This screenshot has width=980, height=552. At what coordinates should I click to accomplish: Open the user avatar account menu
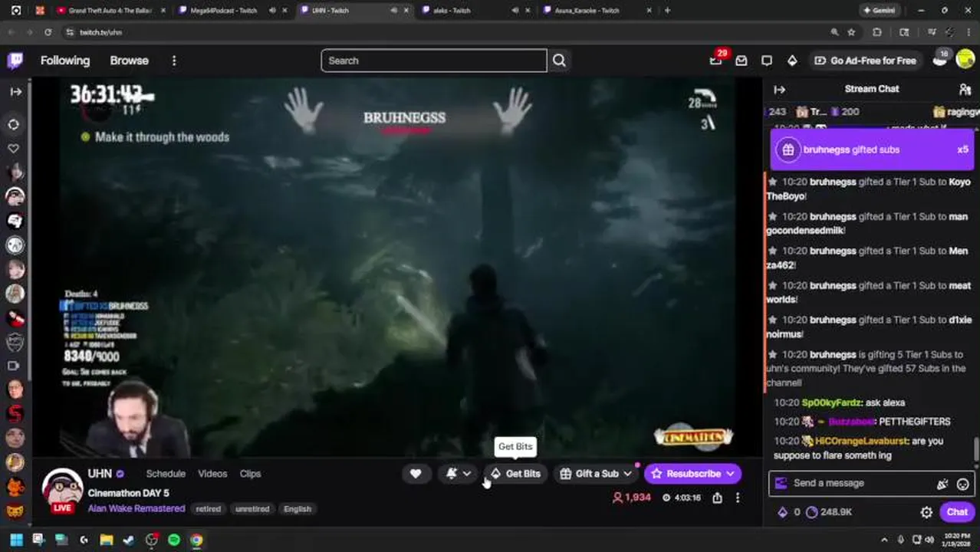click(x=965, y=59)
